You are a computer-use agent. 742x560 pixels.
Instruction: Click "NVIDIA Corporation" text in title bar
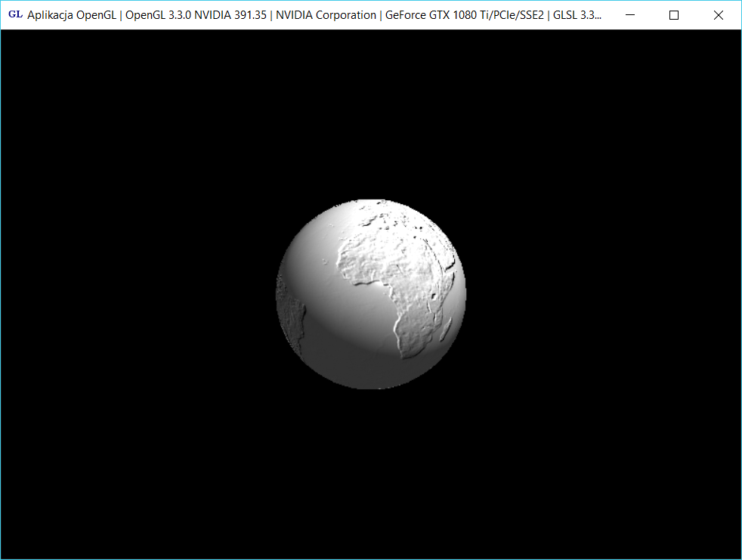(x=325, y=15)
